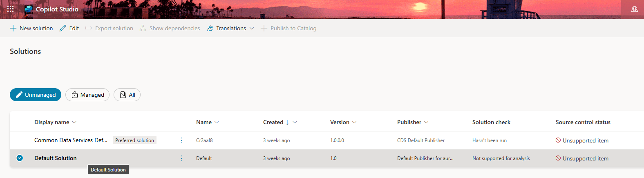Open more options for Common Data Services row
644x178 pixels.
[181, 140]
